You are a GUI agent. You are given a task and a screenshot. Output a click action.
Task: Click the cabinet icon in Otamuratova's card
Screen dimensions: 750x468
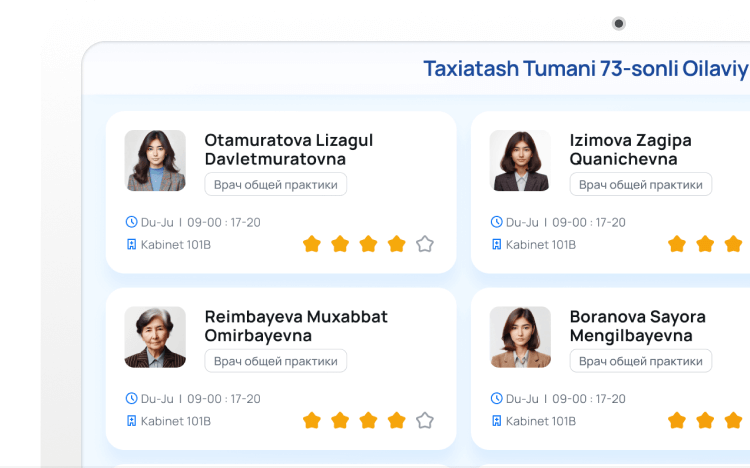click(x=131, y=244)
